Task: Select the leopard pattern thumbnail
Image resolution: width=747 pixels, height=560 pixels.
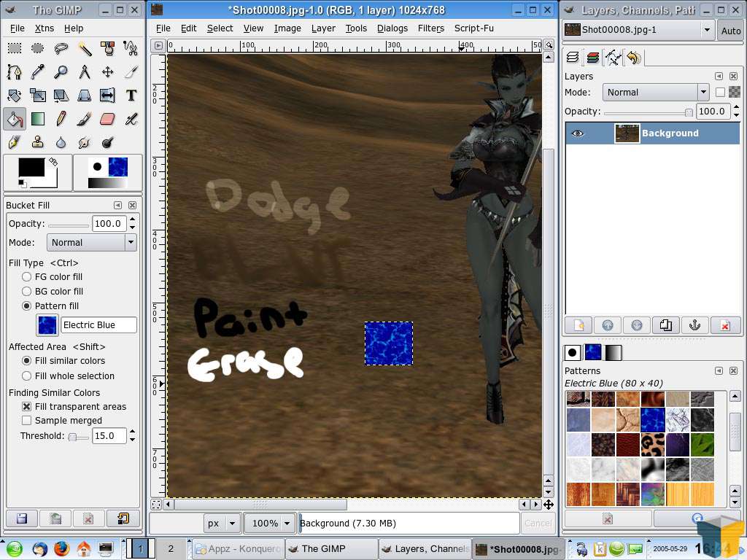Action: (x=653, y=444)
